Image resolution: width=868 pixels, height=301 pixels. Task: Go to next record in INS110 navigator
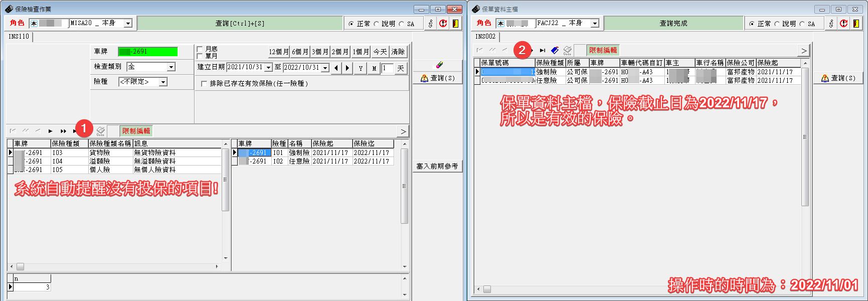coord(51,131)
